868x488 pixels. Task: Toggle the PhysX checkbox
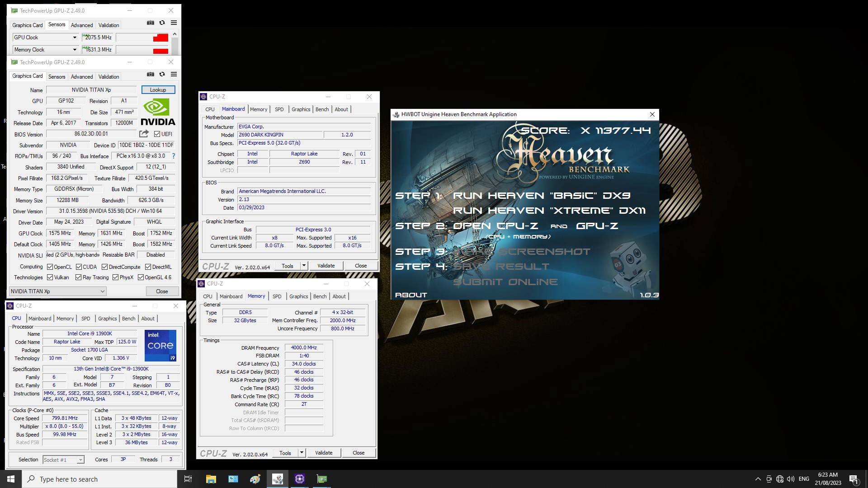115,277
